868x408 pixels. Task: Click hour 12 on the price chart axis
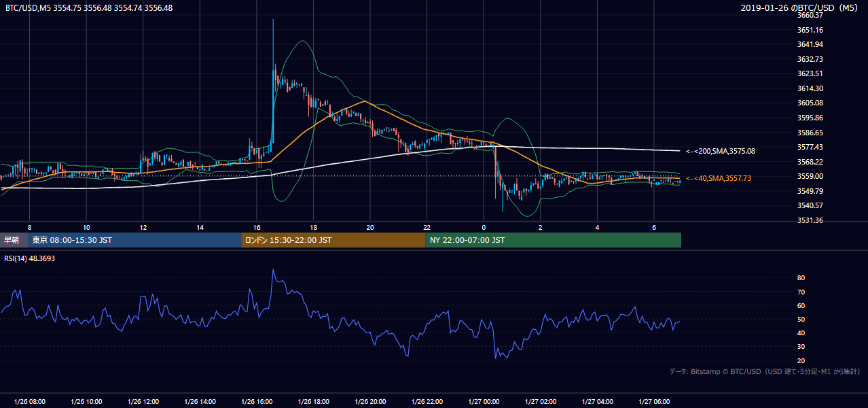click(143, 226)
